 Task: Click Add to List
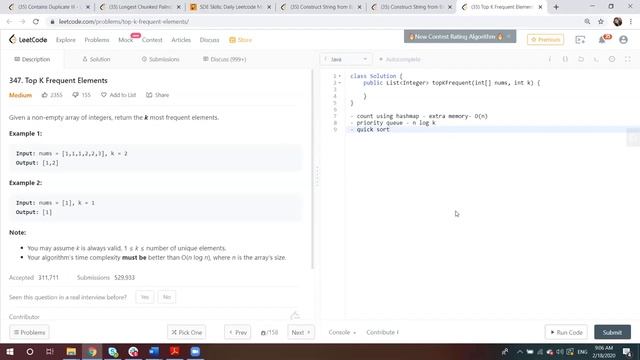118,95
